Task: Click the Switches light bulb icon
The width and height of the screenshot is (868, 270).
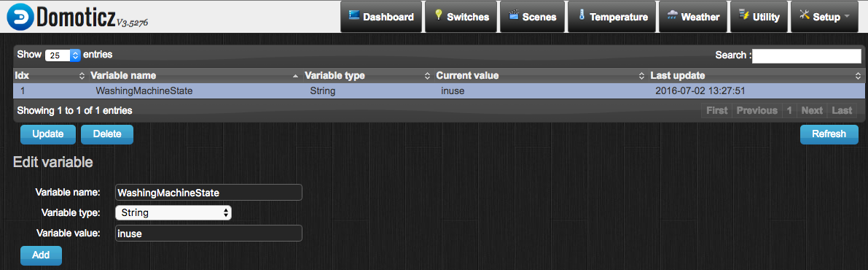Action: [439, 15]
